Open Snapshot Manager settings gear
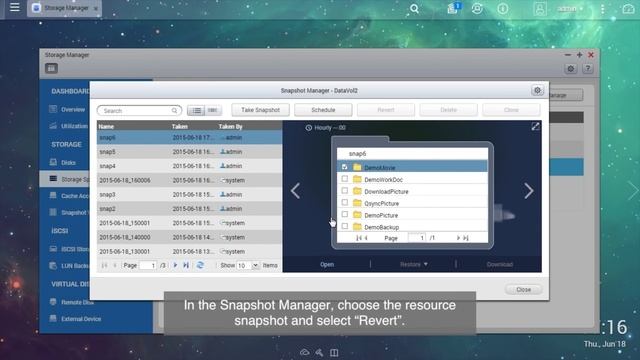 [537, 91]
